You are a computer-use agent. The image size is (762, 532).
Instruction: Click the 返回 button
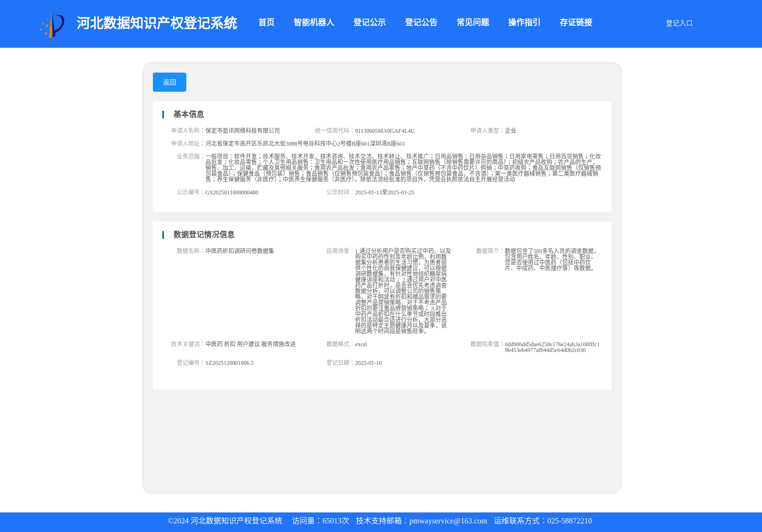point(170,82)
